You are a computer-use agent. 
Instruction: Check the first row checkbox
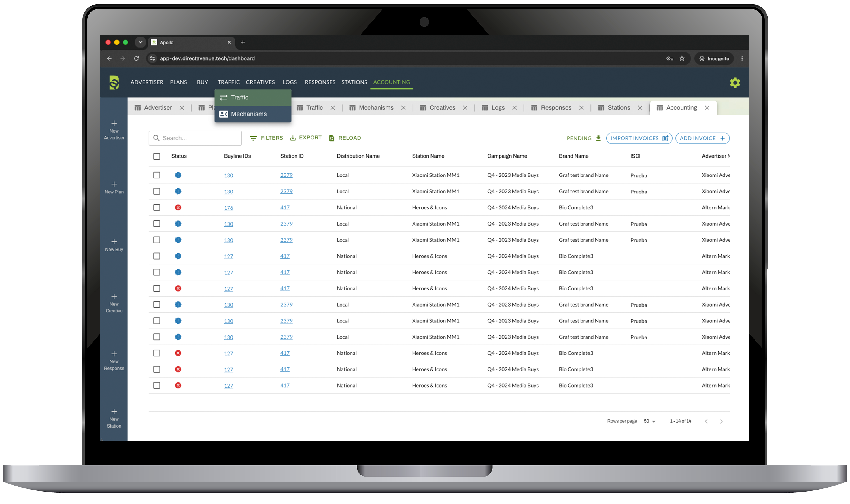point(157,175)
